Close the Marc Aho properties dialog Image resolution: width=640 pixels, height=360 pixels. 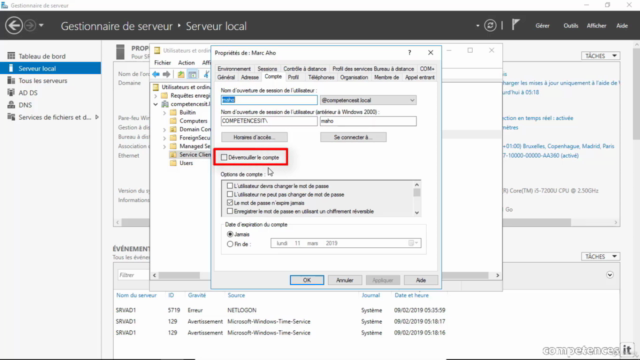tap(431, 53)
